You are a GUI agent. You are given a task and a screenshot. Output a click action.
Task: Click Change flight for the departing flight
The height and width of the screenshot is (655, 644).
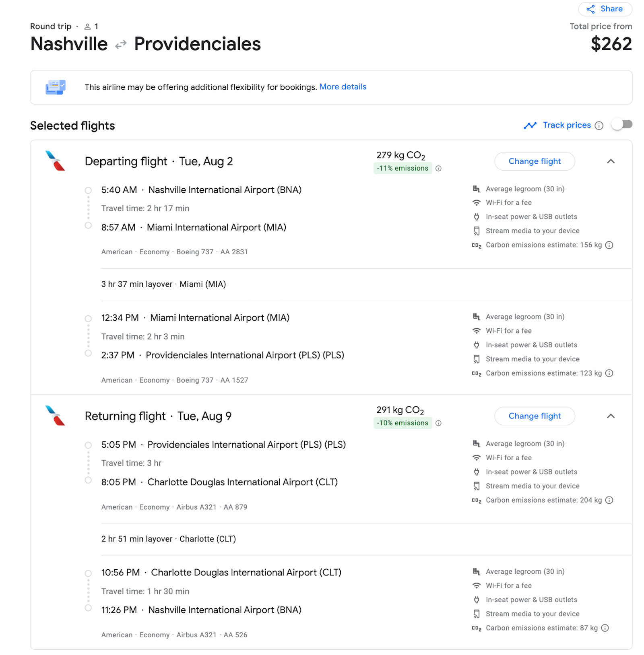click(535, 161)
